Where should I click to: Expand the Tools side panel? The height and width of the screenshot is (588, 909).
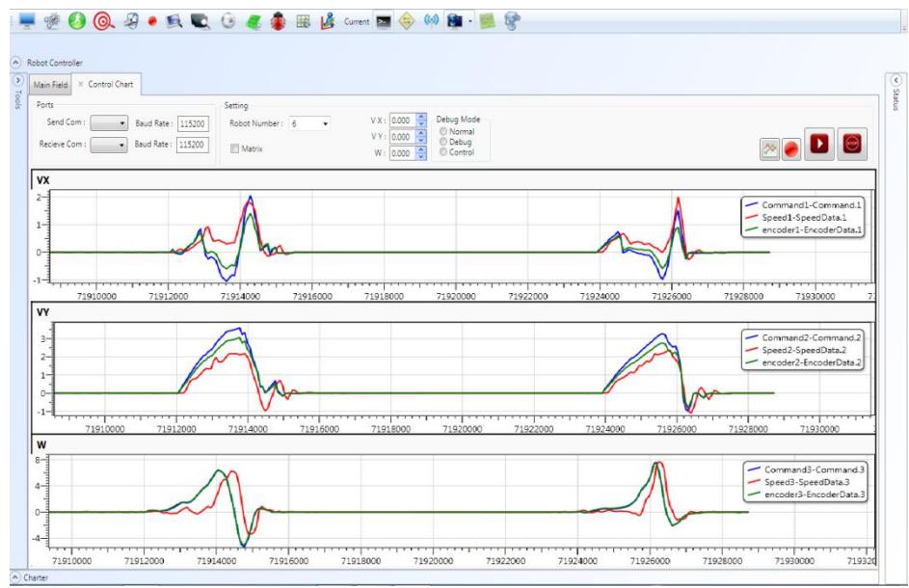tap(18, 81)
